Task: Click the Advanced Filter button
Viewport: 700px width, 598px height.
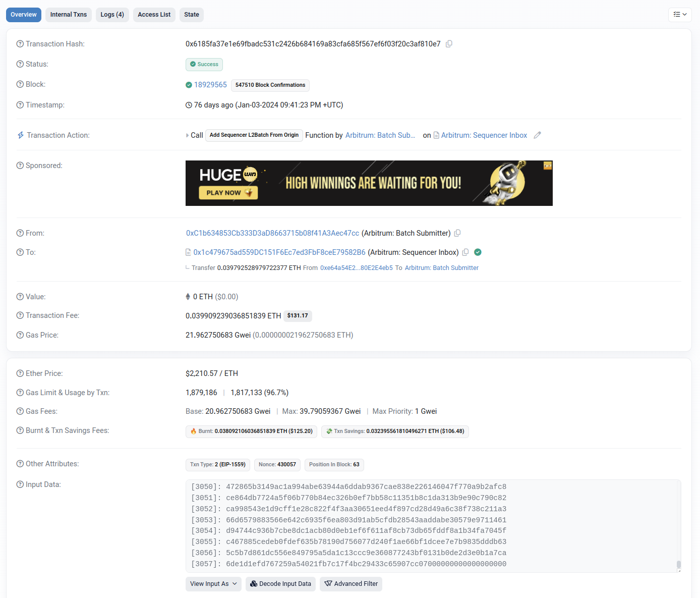Action: (x=351, y=584)
